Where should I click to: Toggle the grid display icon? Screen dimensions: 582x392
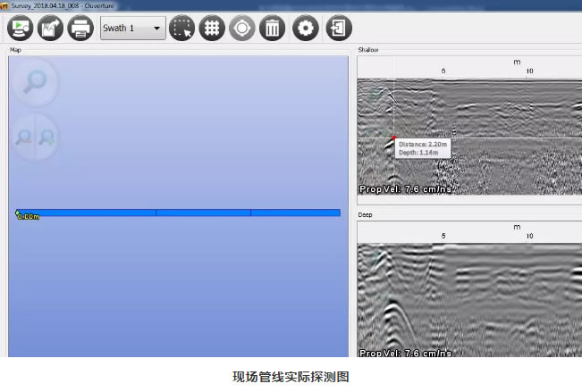[x=212, y=28]
